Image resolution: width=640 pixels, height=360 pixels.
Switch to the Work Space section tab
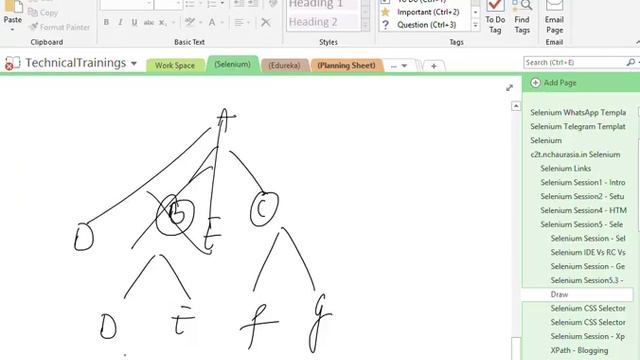(175, 65)
